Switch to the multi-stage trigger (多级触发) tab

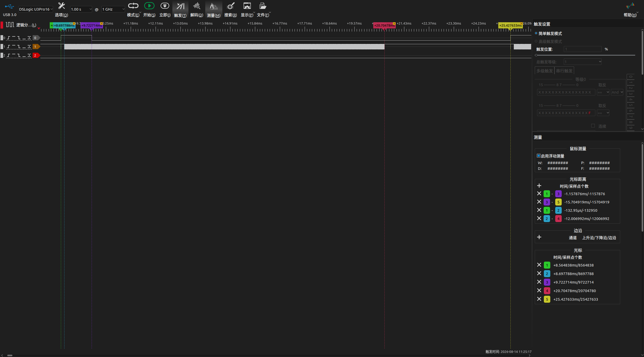(x=545, y=71)
